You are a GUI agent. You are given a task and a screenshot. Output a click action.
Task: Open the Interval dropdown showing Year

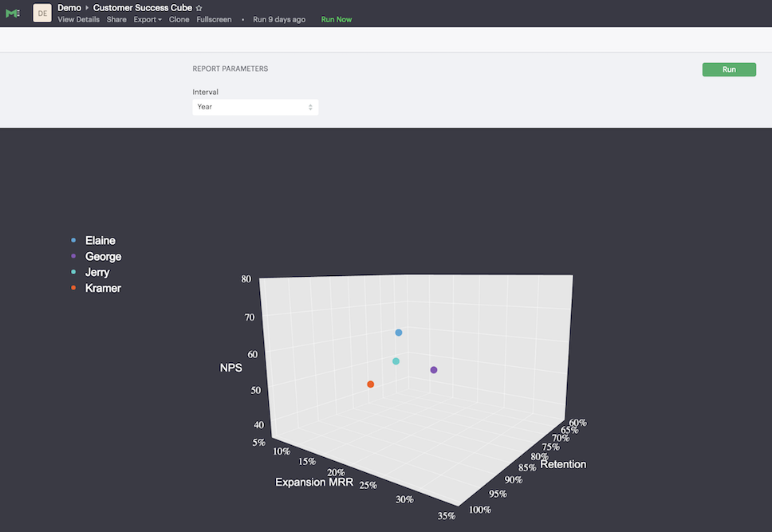point(255,106)
